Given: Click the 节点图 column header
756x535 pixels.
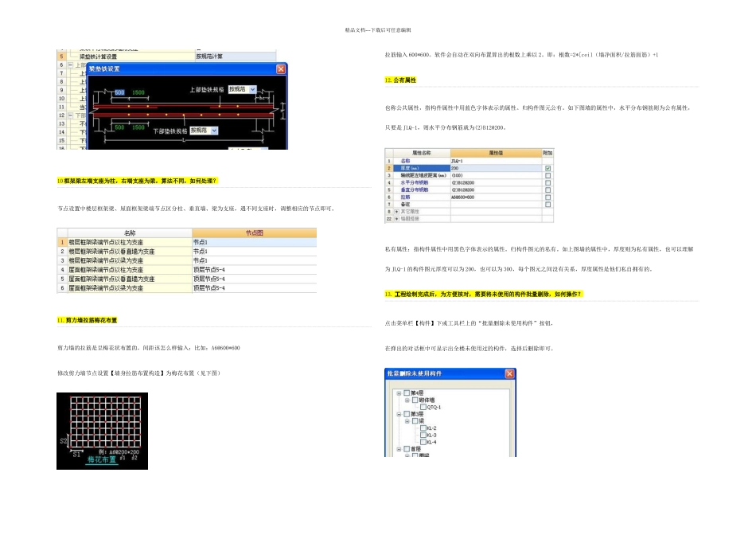Looking at the screenshot, I should point(254,233).
